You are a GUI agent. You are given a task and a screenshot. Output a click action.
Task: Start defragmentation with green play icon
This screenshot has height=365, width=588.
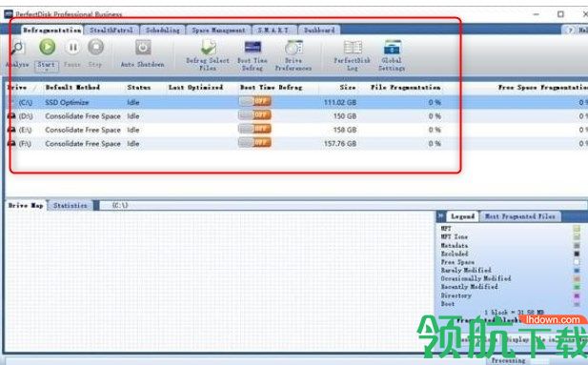[x=48, y=48]
